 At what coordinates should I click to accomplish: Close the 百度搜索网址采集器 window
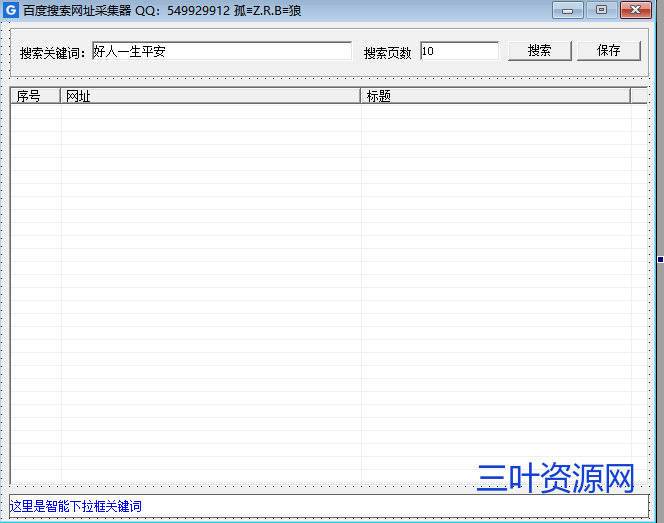(635, 11)
